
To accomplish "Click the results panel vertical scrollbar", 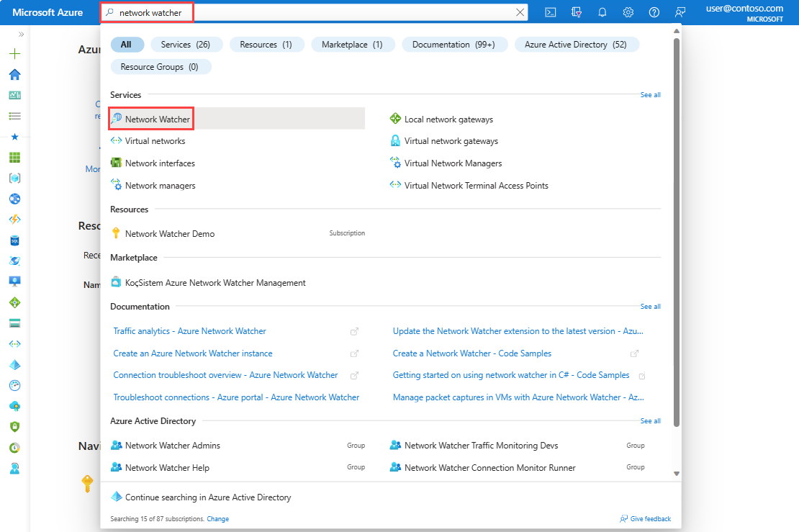I will click(x=676, y=230).
